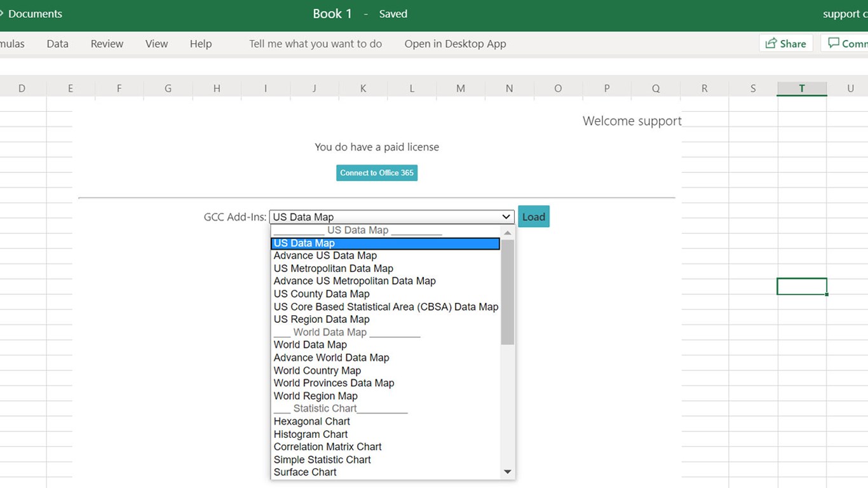This screenshot has height=488, width=868.
Task: Click the dropdown list scroll-up arrow
Action: click(x=507, y=233)
